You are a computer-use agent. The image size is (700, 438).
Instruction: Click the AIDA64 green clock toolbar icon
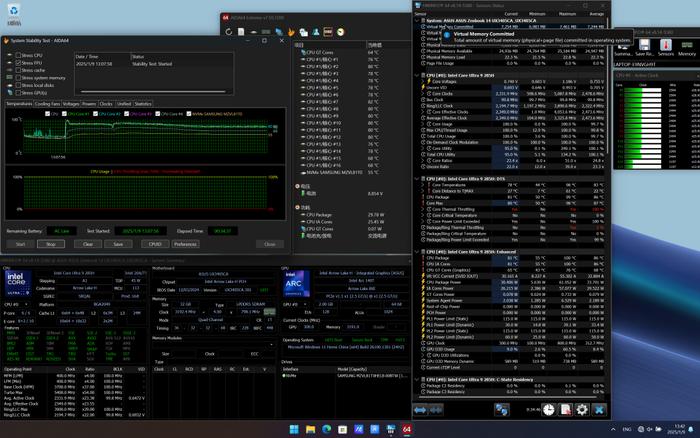341,32
